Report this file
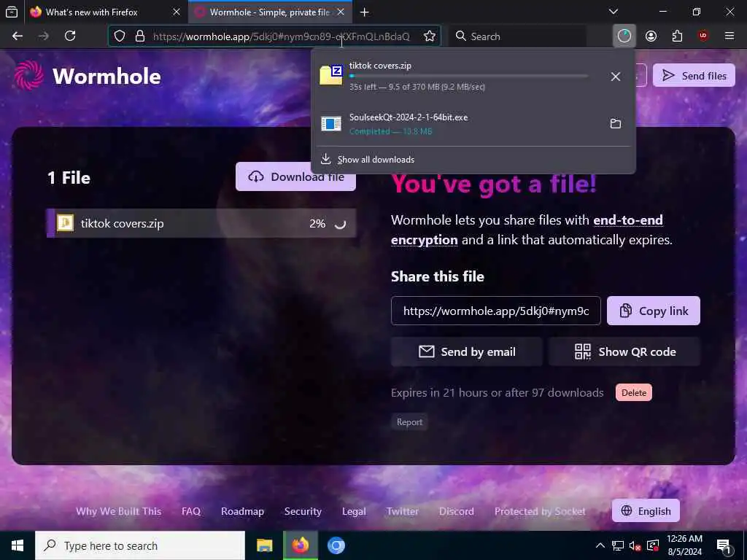Viewport: 747px width, 560px height. pyautogui.click(x=409, y=422)
